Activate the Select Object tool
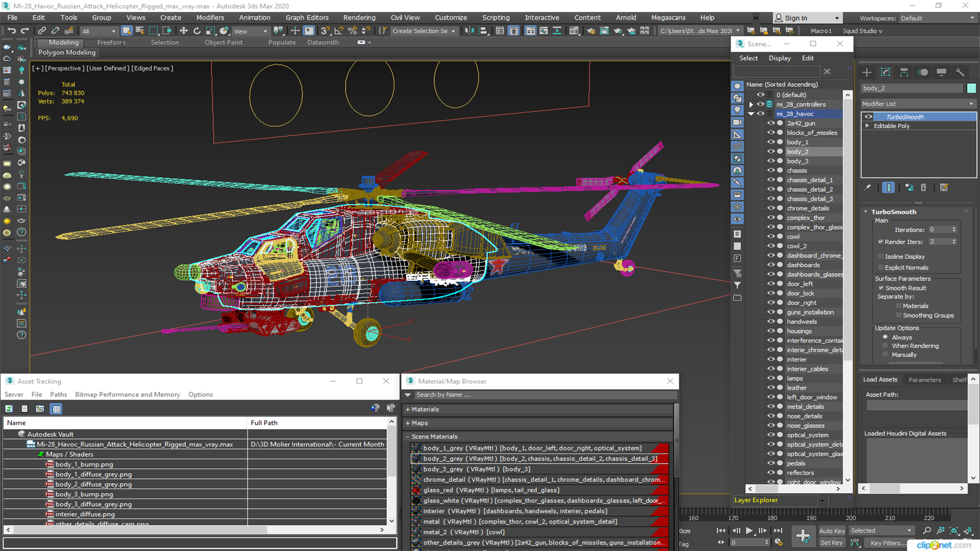Viewport: 980px width, 551px height. point(127,31)
